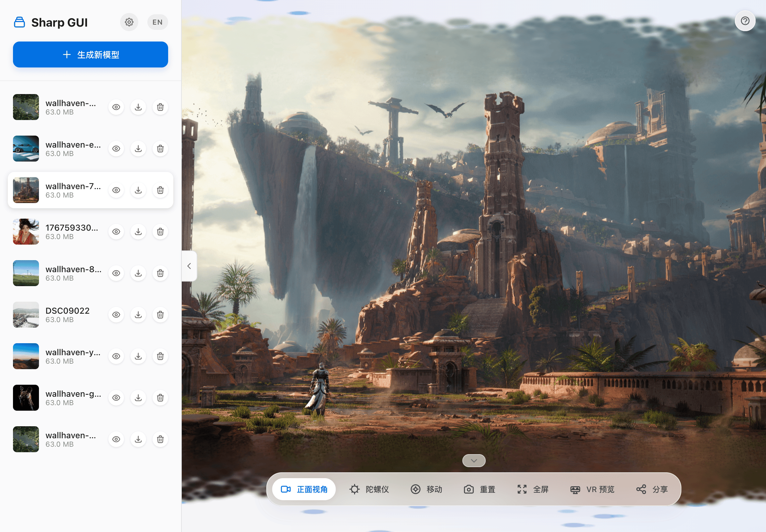Screen dimensions: 766x532
Task: Hide the toolbar using the chevron above it
Action: coord(474,460)
